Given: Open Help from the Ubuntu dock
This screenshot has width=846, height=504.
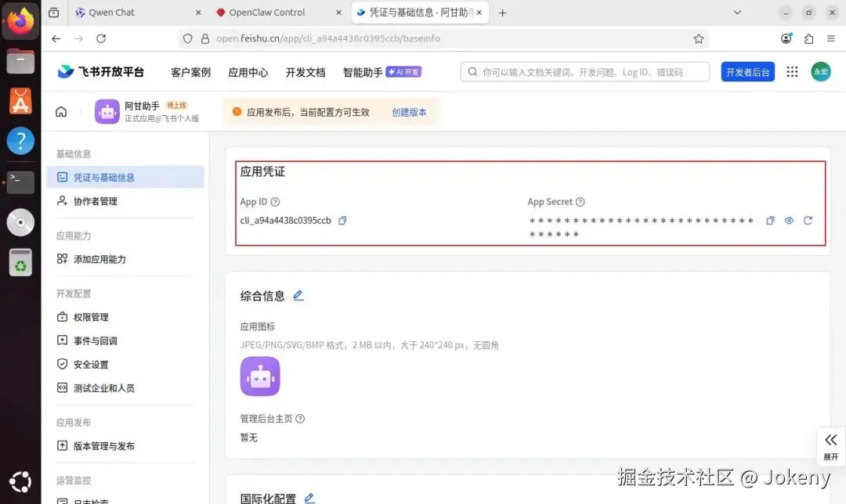Looking at the screenshot, I should (x=20, y=141).
